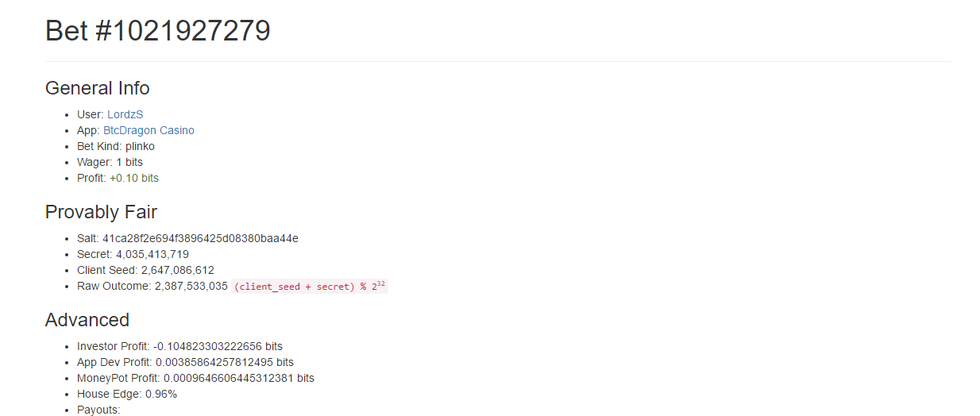The width and height of the screenshot is (980, 416).
Task: Click the Bet Kind plinko line
Action: [116, 146]
